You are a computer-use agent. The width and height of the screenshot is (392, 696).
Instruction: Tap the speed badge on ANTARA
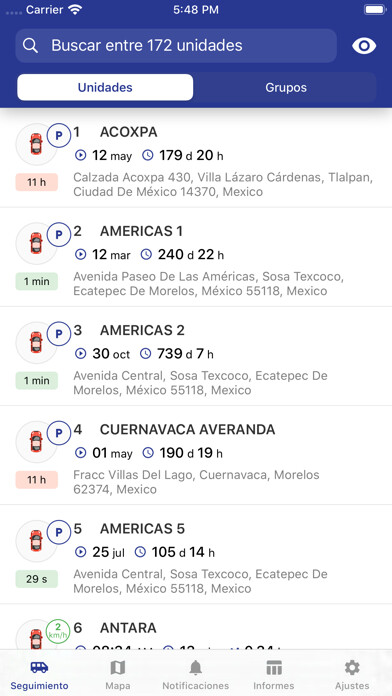[x=58, y=631]
